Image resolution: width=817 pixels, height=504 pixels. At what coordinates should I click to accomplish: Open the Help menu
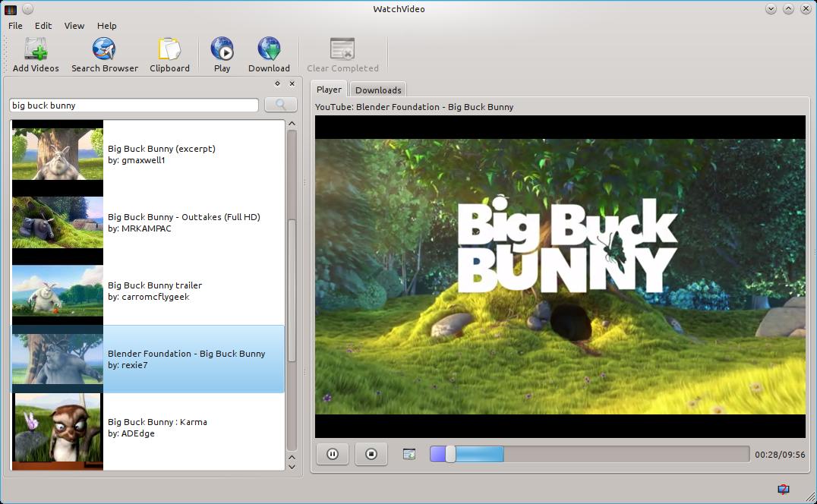(107, 26)
